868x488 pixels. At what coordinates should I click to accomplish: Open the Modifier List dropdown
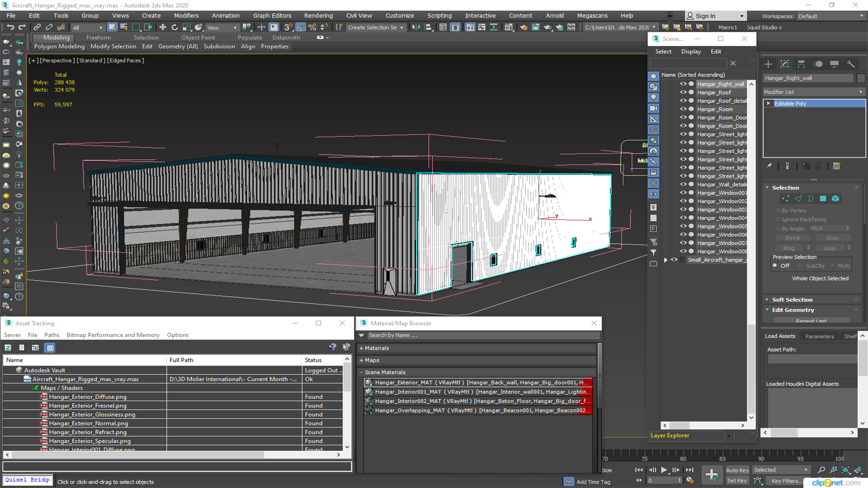pos(813,92)
